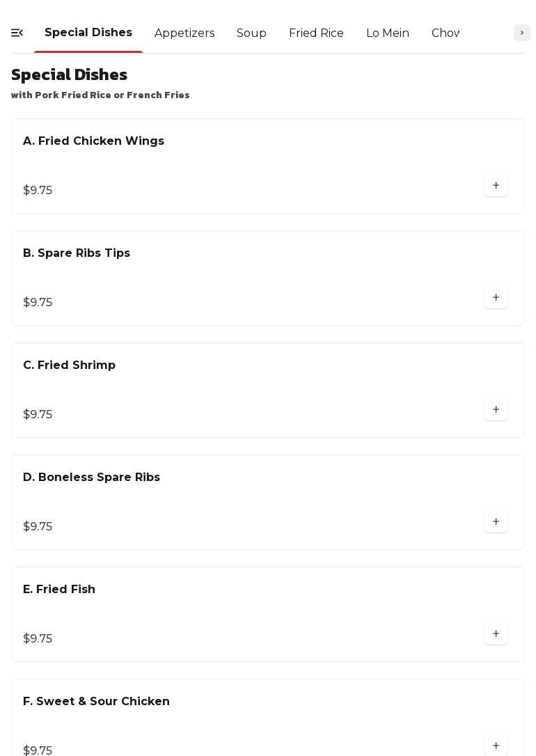536x756 pixels.
Task: Add F. Sweet & Sour Chicken to order
Action: pyautogui.click(x=496, y=746)
